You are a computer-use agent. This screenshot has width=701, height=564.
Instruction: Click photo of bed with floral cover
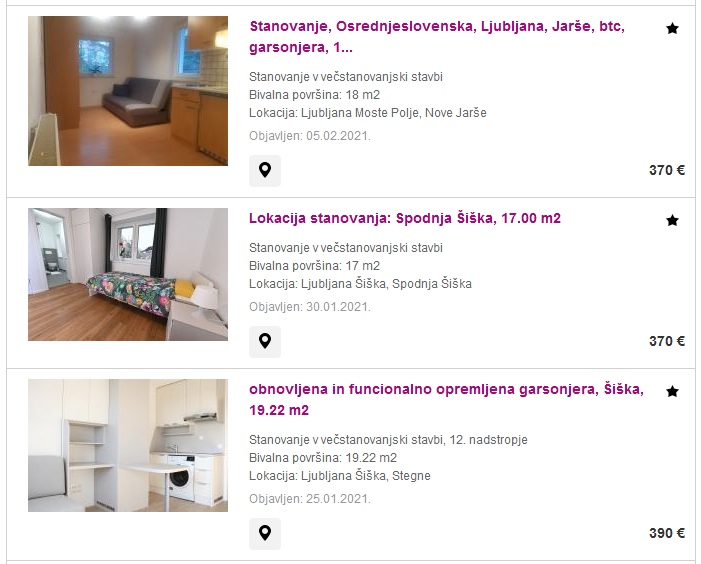pyautogui.click(x=128, y=274)
